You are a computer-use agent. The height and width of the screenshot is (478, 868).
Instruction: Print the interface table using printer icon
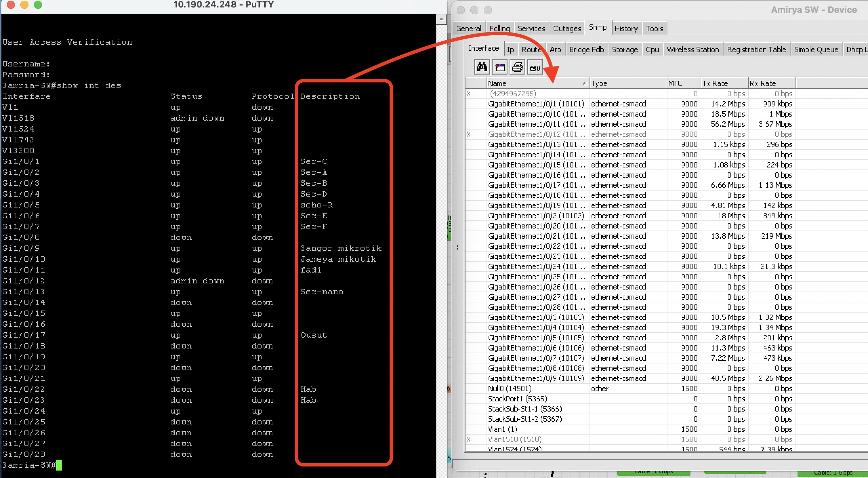tap(517, 67)
